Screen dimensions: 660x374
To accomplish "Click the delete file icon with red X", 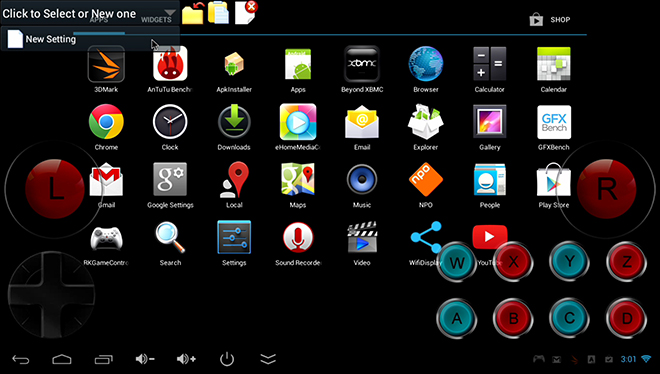I will pos(246,13).
